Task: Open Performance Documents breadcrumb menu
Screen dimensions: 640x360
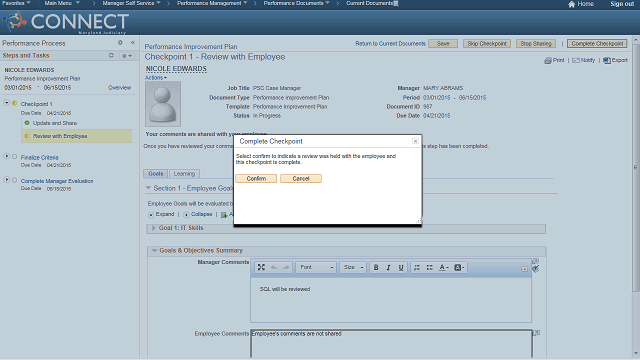Action: (296, 3)
